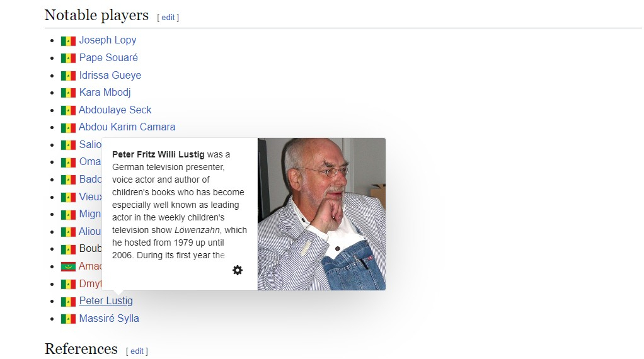Open the Idrissa Gueye link
Image resolution: width=644 pixels, height=359 pixels.
(x=110, y=76)
